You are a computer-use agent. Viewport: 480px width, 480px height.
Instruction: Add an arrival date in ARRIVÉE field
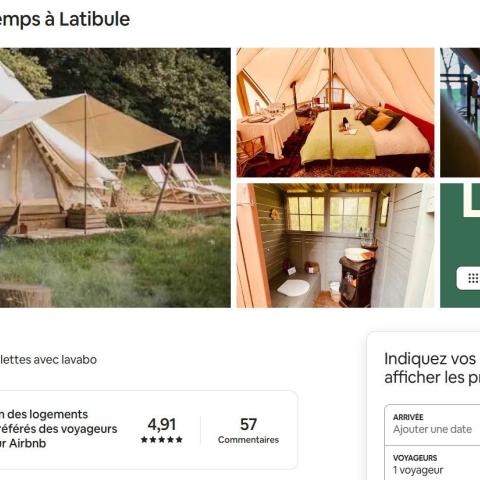point(432,425)
